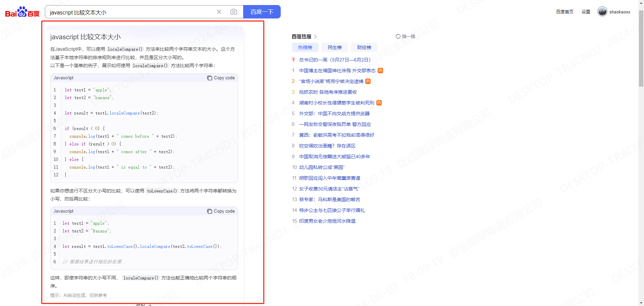Open hot search 抢抓农时 各地有序推进夏收
This screenshot has height=306, width=644.
point(328,92)
